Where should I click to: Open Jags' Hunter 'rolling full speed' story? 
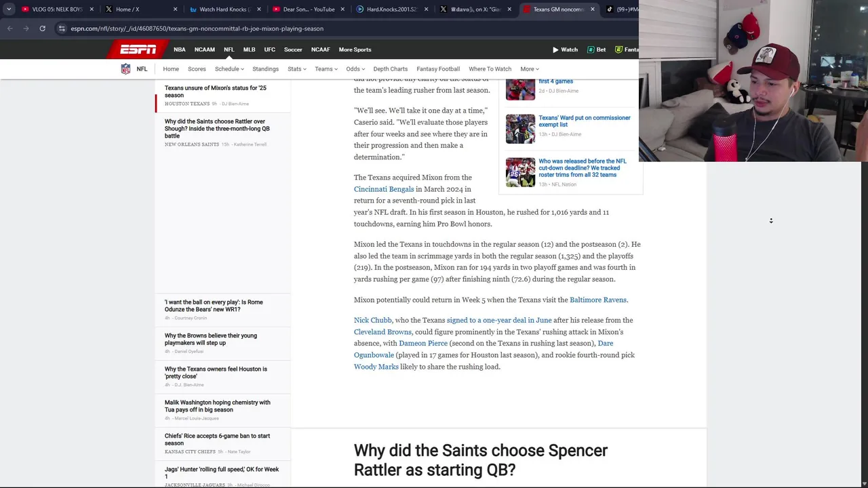coord(222,472)
